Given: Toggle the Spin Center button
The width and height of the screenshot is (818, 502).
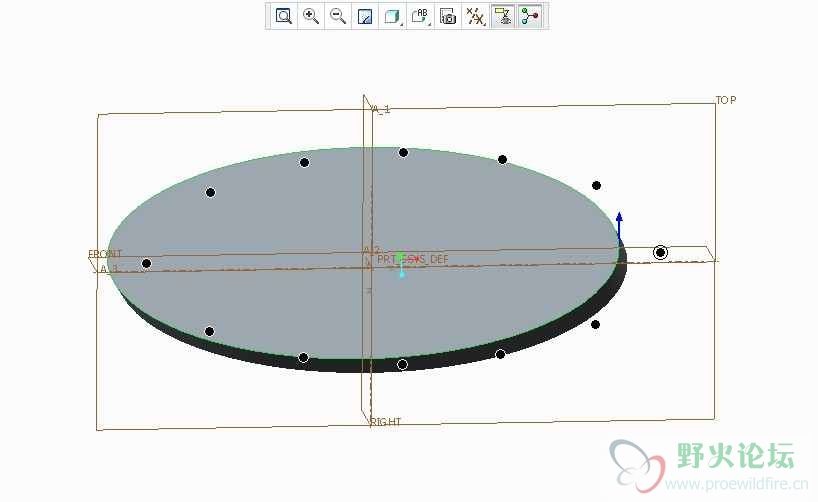Looking at the screenshot, I should (x=530, y=16).
